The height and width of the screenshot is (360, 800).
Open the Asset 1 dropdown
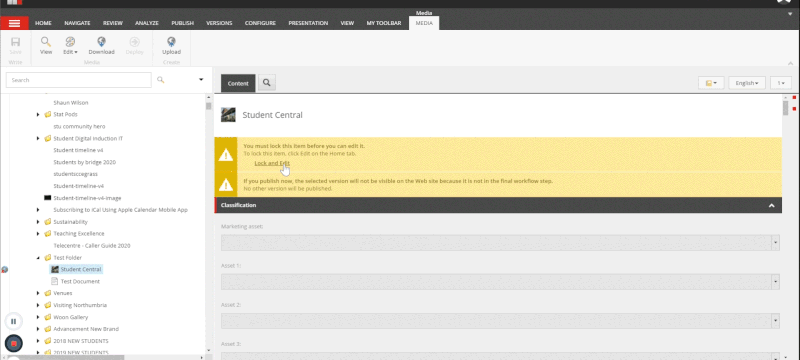coord(776,282)
